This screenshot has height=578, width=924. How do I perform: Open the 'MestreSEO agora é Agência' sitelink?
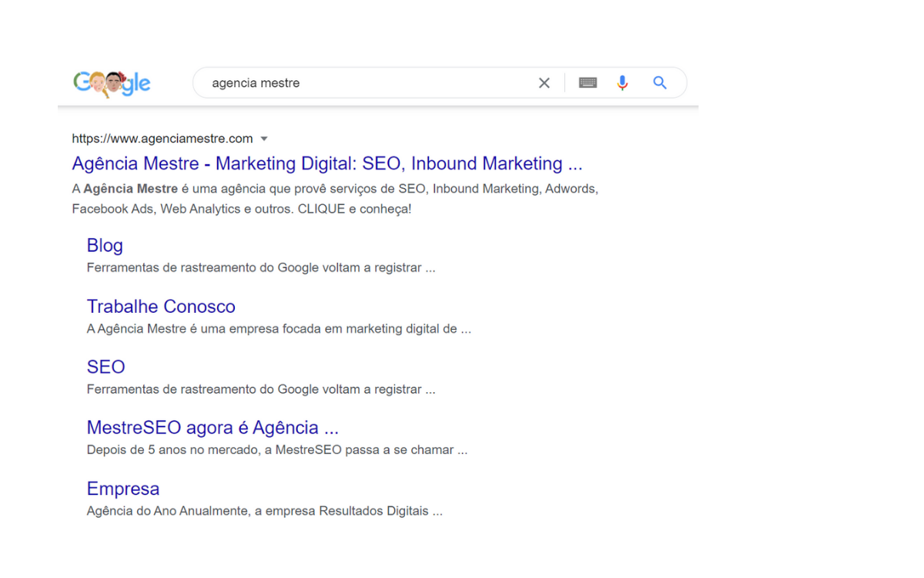point(213,428)
